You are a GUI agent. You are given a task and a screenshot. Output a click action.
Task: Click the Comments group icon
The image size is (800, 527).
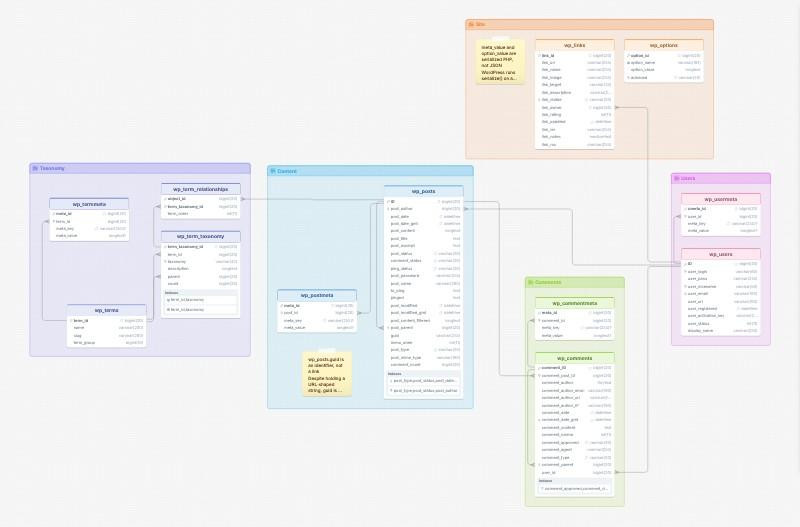tap(531, 282)
